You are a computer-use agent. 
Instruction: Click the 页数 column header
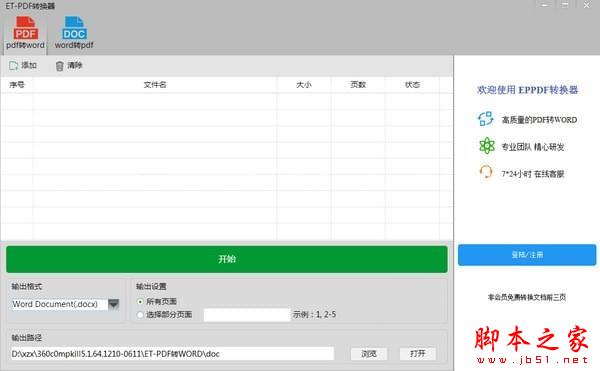tap(358, 85)
